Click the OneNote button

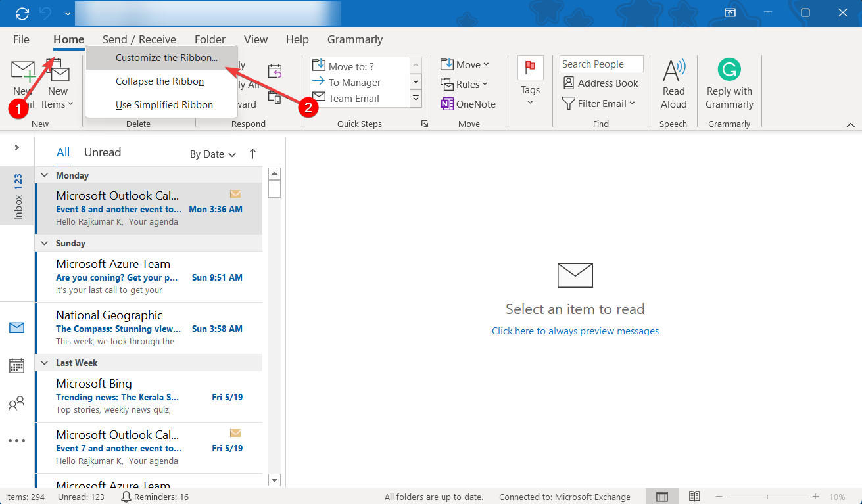[x=468, y=104]
